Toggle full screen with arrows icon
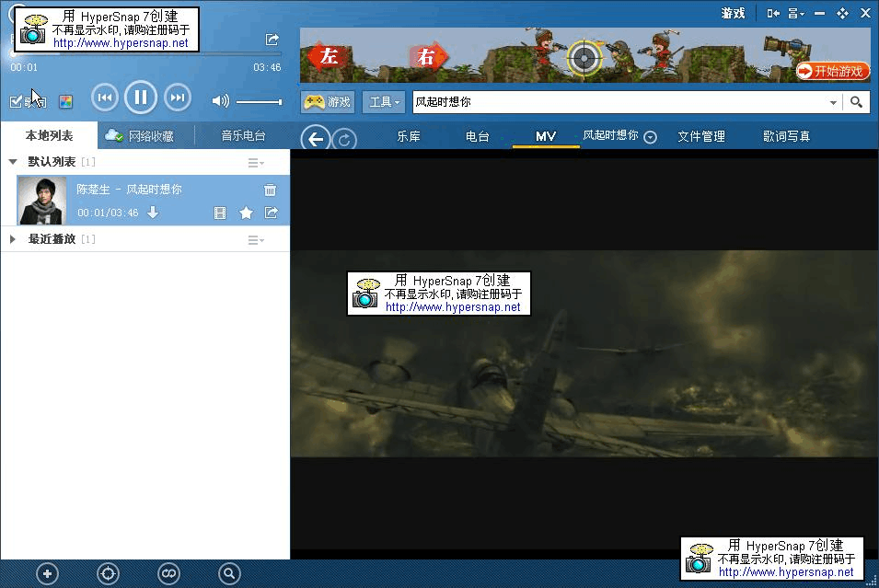This screenshot has height=588, width=879. click(842, 14)
